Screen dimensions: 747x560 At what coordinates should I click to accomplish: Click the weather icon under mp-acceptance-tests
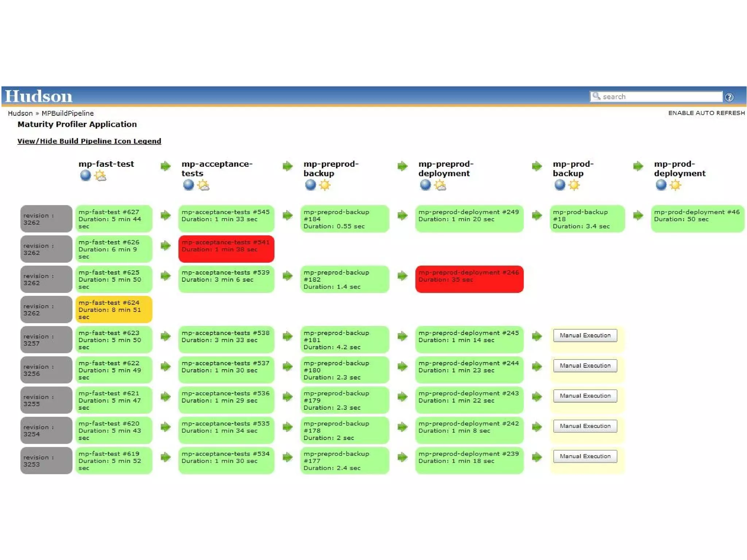[203, 185]
